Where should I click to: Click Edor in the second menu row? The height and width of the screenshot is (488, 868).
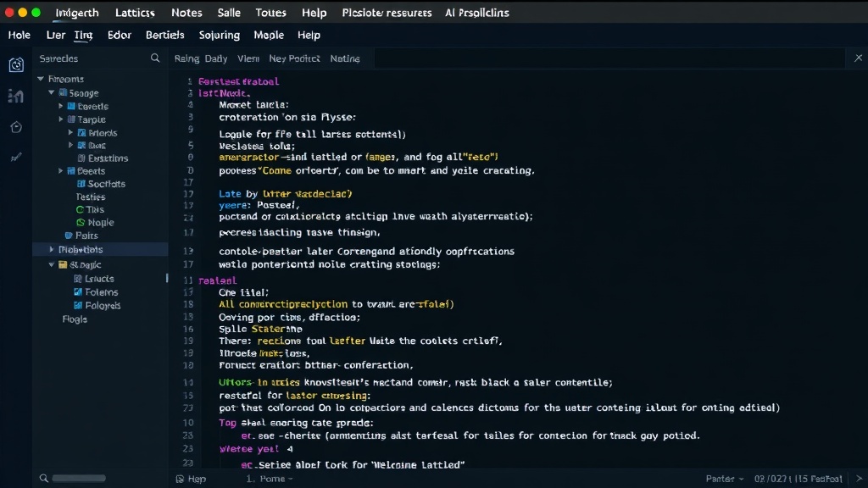119,35
